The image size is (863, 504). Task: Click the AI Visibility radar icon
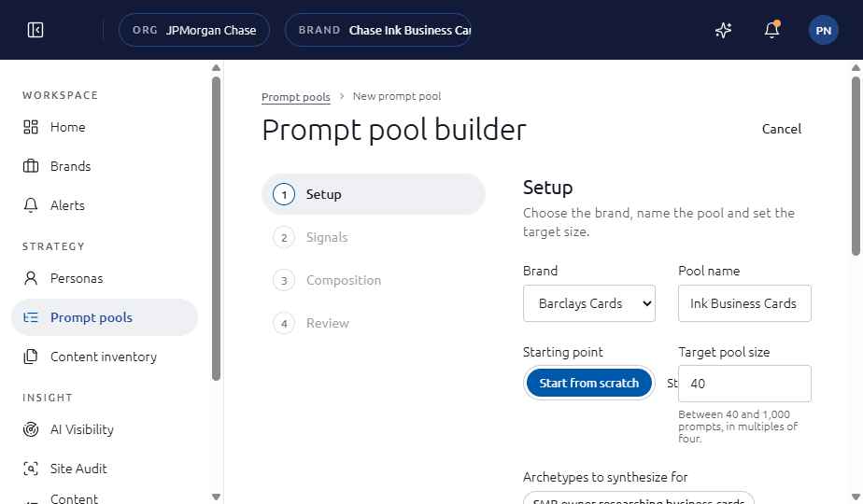31,429
